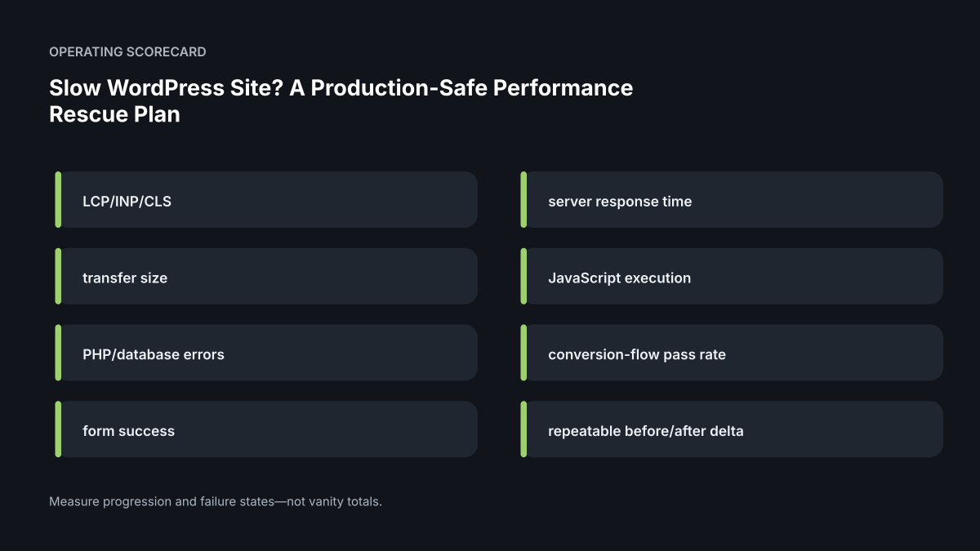This screenshot has width=980, height=551.
Task: Select the conversion-flow pass rate card
Action: coord(732,353)
